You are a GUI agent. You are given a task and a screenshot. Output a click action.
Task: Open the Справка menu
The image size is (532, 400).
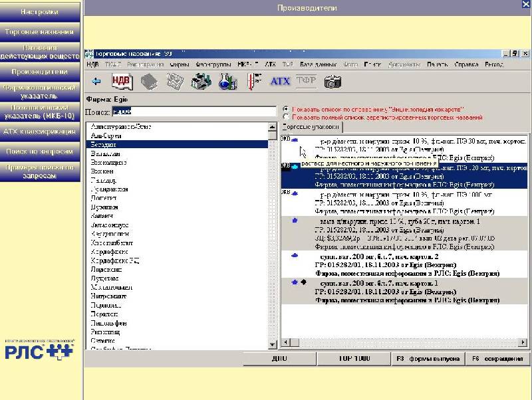tap(466, 64)
